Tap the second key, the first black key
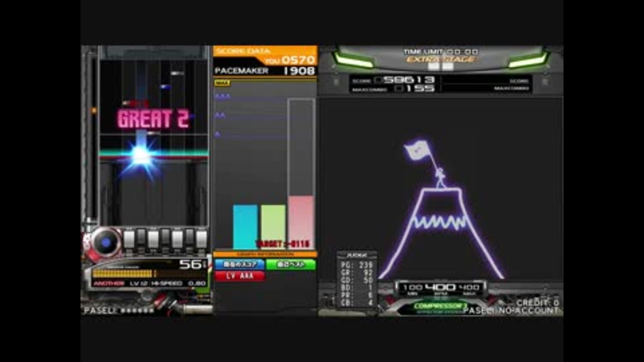This screenshot has width=644, height=362. coord(141,237)
